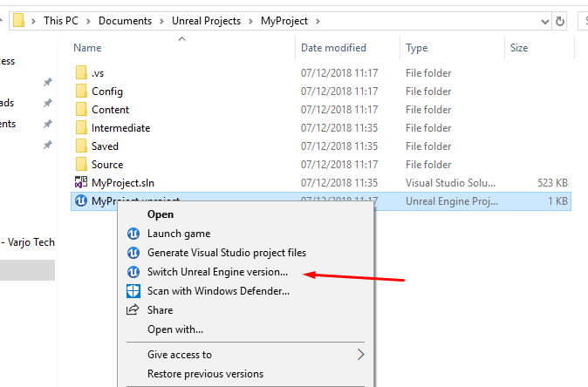Expand the Give access to submenu arrow

coord(360,355)
